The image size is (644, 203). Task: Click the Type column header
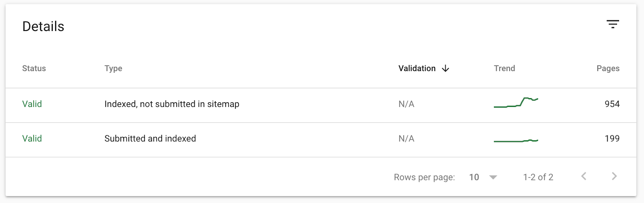pos(113,69)
